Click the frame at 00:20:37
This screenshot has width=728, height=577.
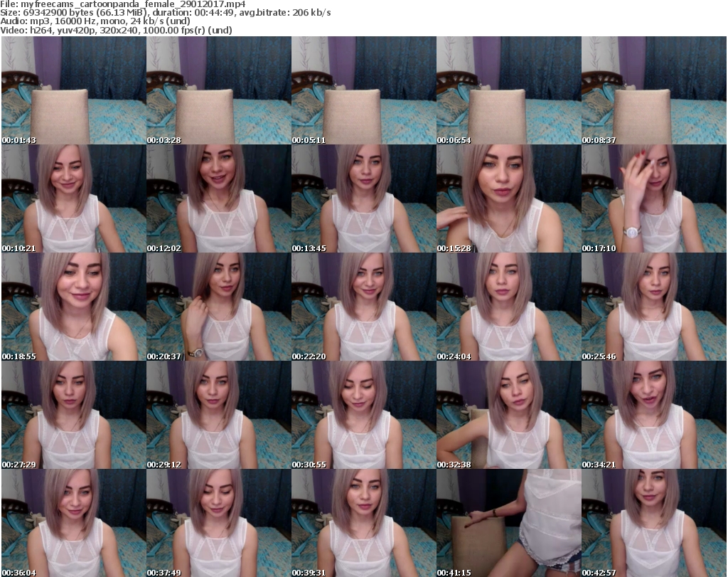[x=219, y=307]
